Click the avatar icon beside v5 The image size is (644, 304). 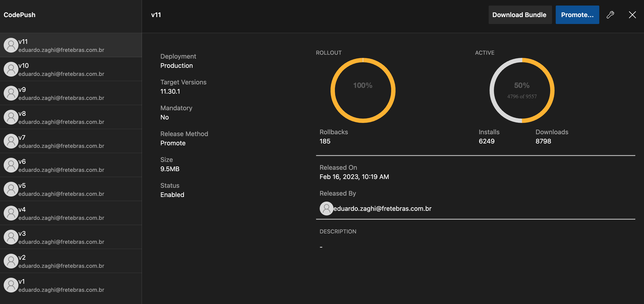pyautogui.click(x=11, y=189)
